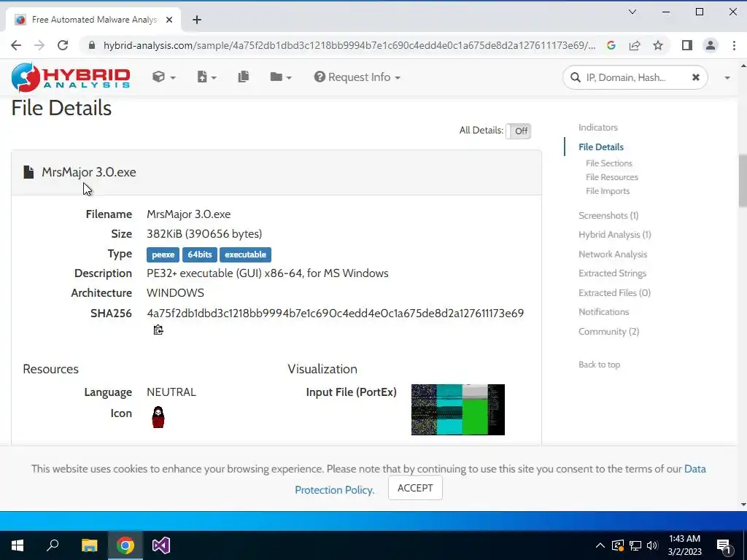Focus the IP, Domain, Hash search field

tap(635, 77)
